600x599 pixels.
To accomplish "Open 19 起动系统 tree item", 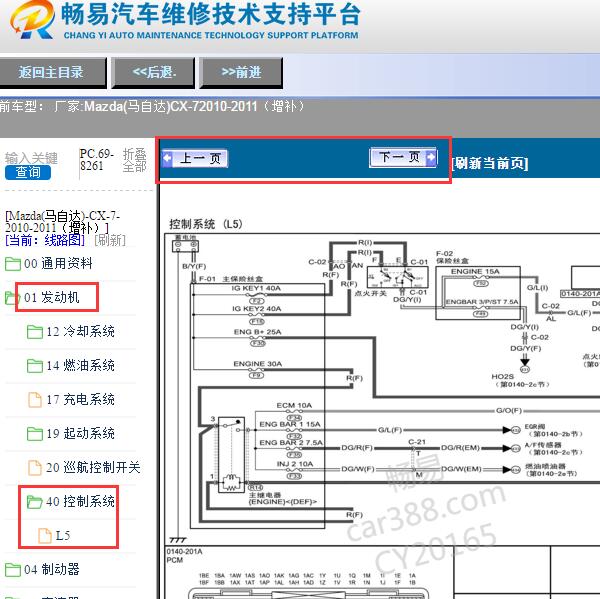I will point(80,433).
